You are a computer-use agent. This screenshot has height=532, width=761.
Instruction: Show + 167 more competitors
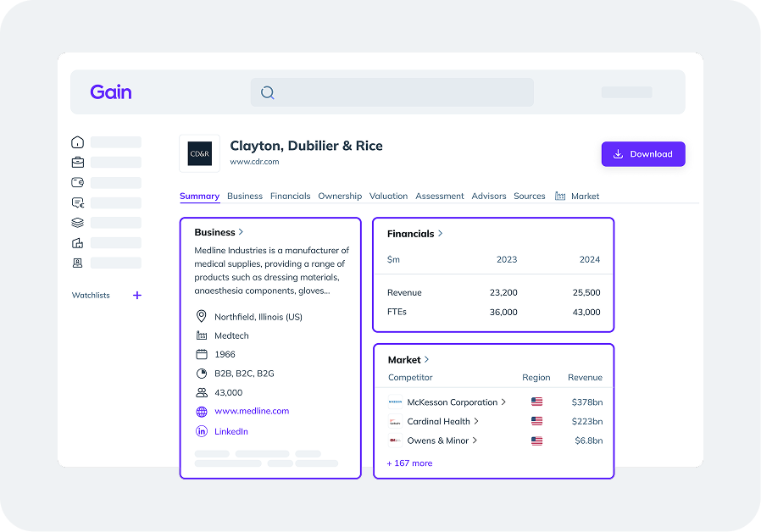coord(409,463)
